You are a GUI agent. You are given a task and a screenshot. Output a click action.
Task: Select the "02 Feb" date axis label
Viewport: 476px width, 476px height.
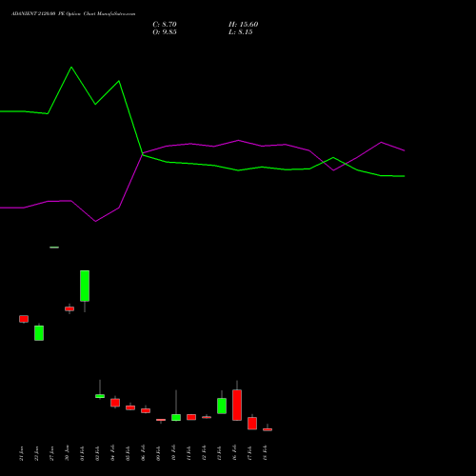click(x=97, y=453)
